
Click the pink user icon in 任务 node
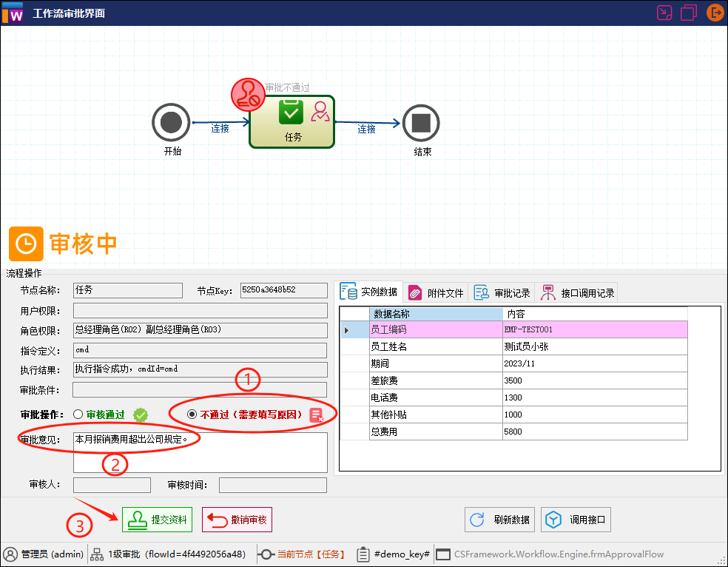320,112
